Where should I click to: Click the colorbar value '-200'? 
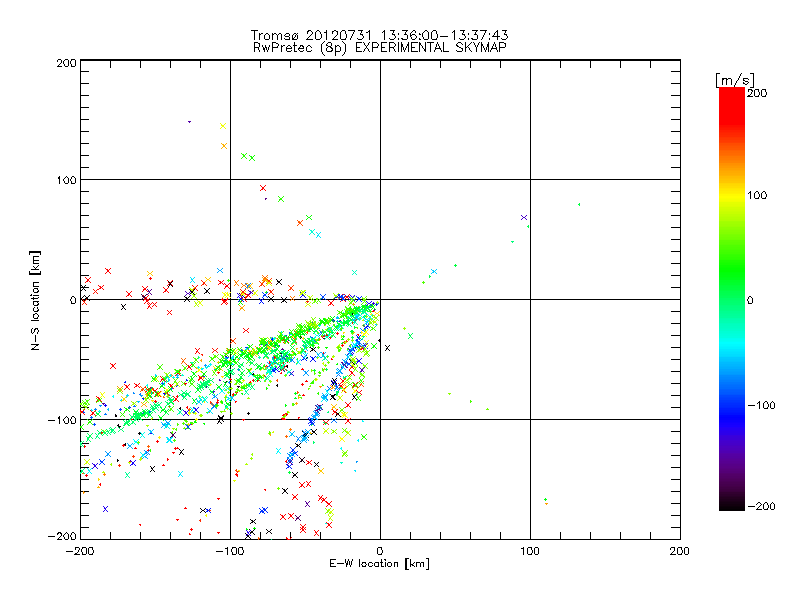(x=761, y=506)
